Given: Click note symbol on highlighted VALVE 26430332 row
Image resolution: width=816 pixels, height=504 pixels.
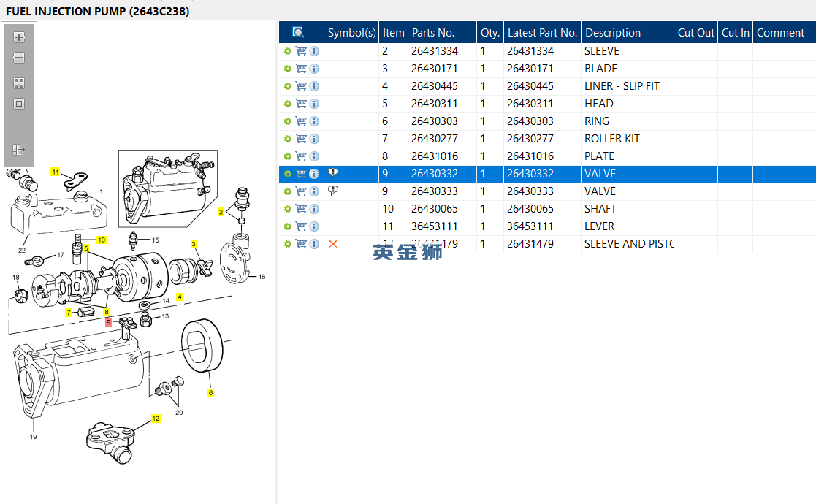Looking at the screenshot, I should click(333, 173).
